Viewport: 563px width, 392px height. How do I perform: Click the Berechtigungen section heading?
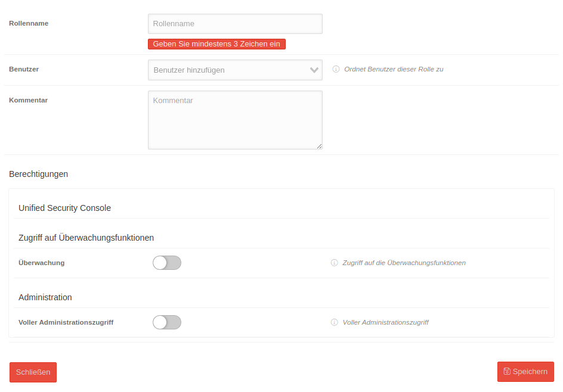[x=39, y=174]
